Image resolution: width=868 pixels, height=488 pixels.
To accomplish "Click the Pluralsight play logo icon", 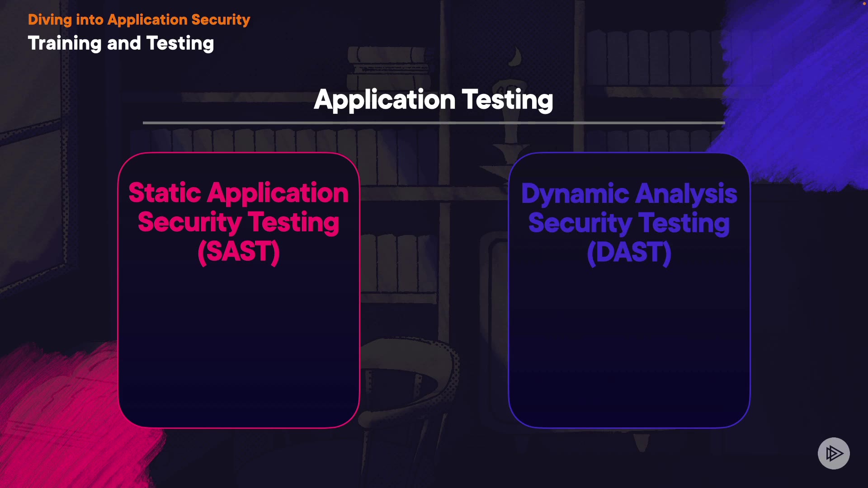I will [834, 453].
